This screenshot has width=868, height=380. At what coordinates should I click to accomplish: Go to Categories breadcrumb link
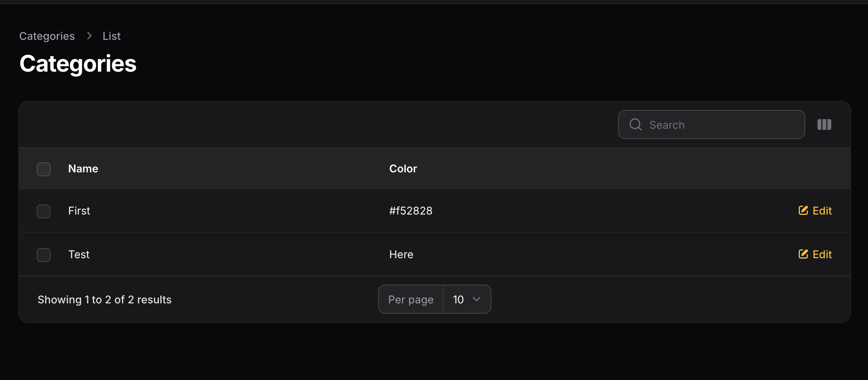pyautogui.click(x=47, y=36)
